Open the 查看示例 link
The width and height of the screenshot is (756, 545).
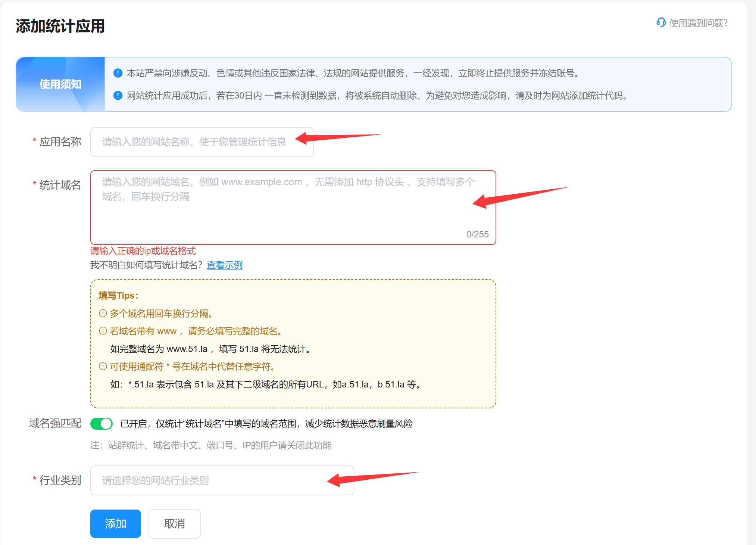pyautogui.click(x=224, y=265)
